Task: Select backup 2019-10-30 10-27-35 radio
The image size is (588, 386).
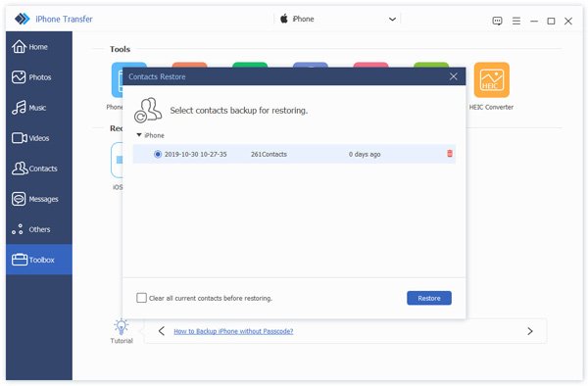Action: [158, 154]
